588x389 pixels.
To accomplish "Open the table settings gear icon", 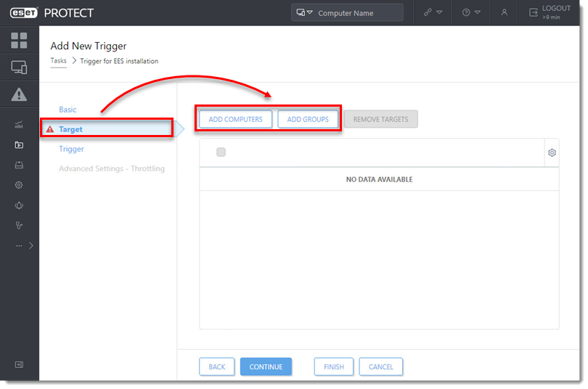I will coord(552,152).
